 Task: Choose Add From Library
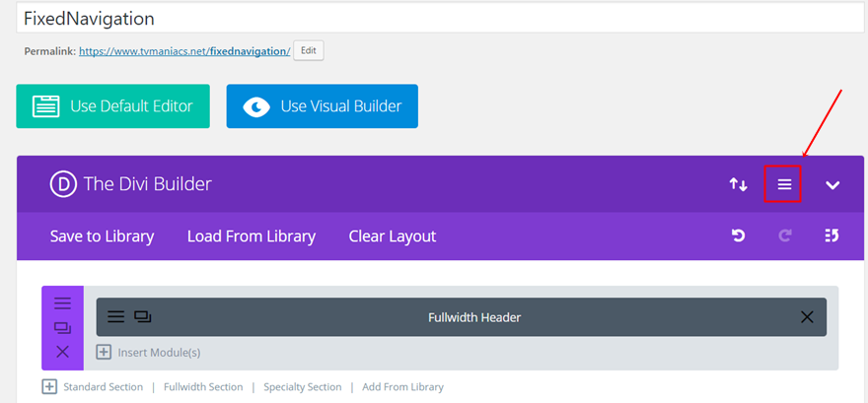[x=403, y=387]
